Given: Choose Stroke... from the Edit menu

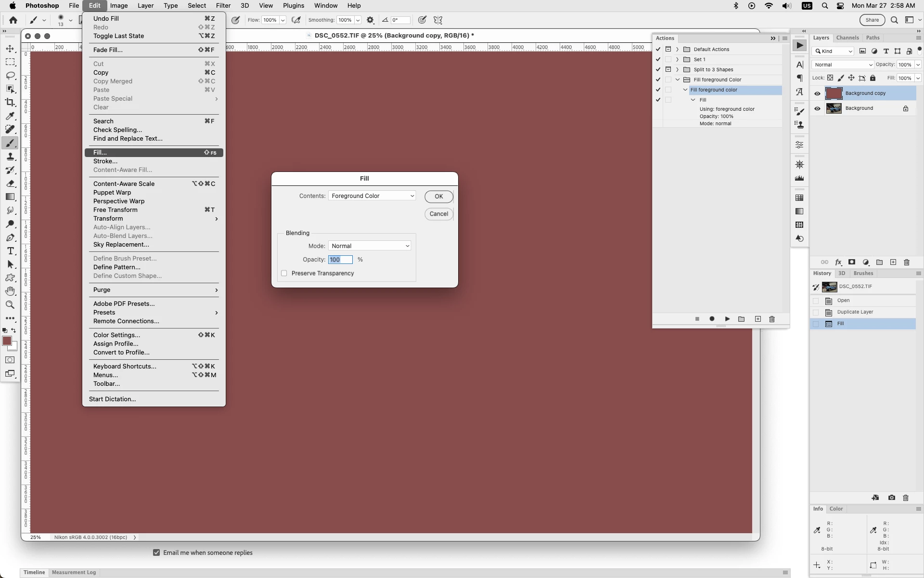Looking at the screenshot, I should [x=105, y=161].
